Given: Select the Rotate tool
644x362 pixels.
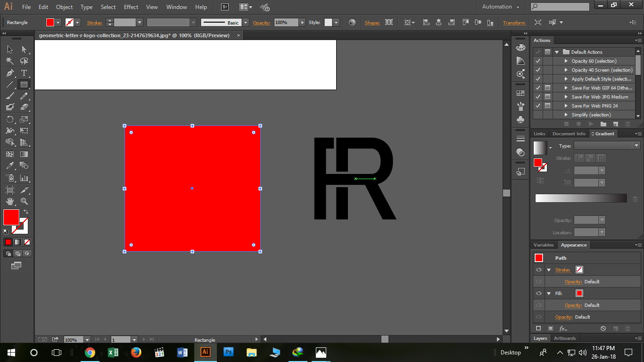Looking at the screenshot, I should pos(9,119).
